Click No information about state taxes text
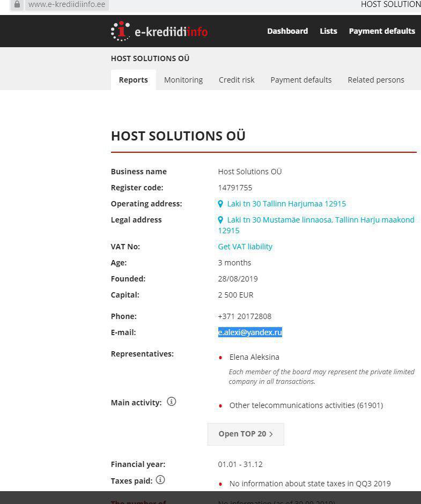421x504 pixels. click(x=310, y=484)
